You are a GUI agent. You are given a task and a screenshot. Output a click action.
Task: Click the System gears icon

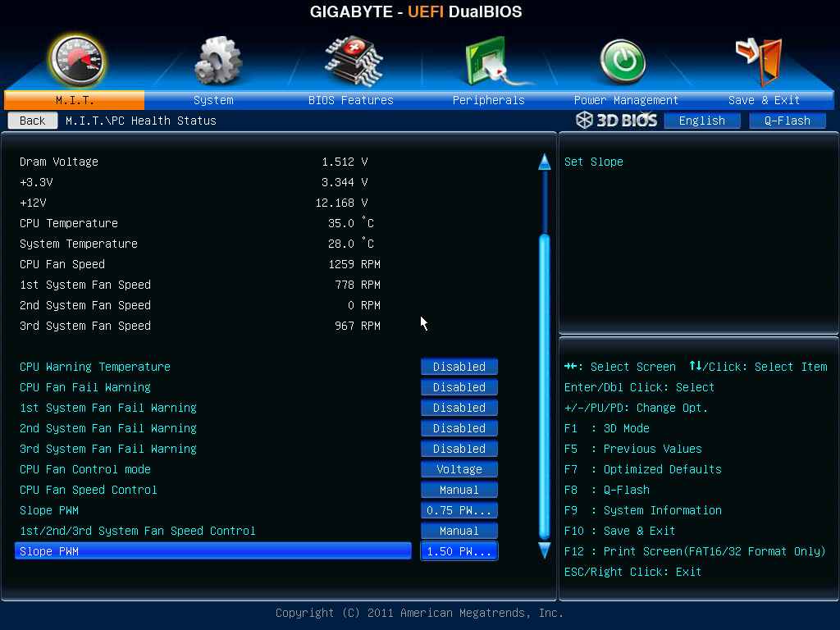pyautogui.click(x=218, y=61)
